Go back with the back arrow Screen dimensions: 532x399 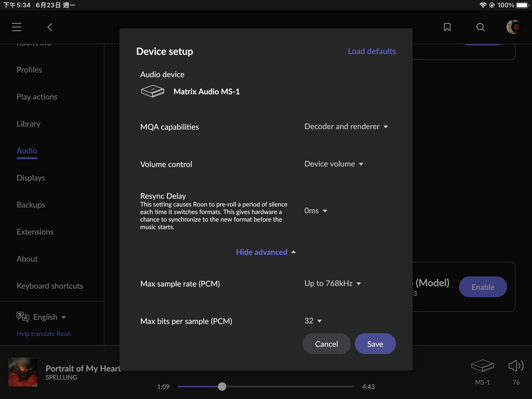50,27
